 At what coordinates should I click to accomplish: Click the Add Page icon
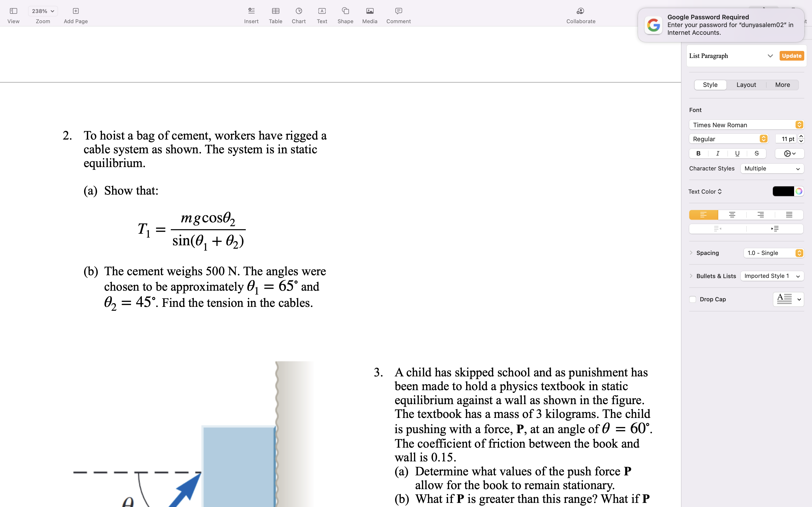coord(75,15)
